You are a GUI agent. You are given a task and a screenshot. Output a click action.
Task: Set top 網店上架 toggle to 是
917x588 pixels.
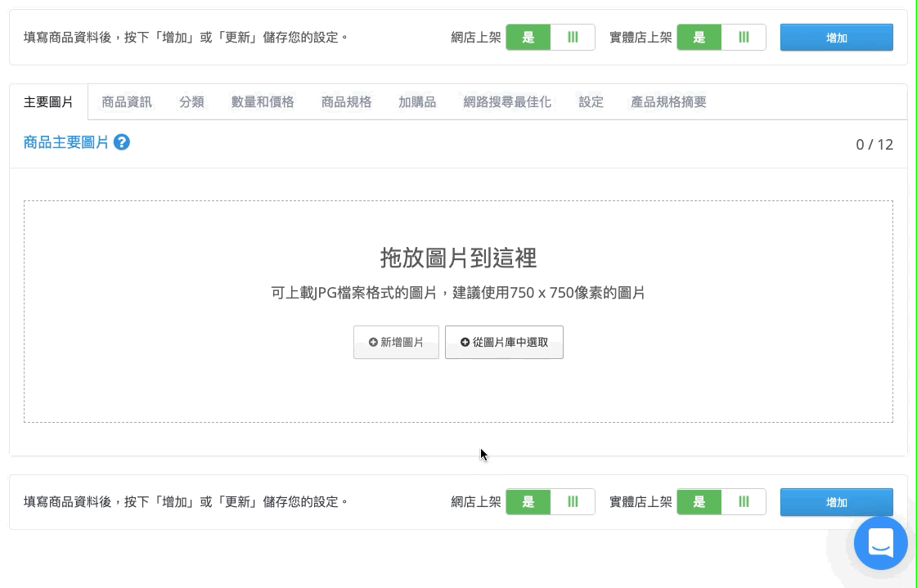coord(528,38)
